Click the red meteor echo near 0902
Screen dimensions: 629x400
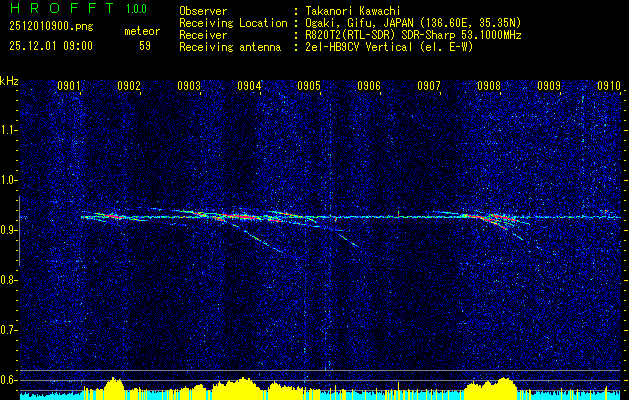[x=113, y=216]
